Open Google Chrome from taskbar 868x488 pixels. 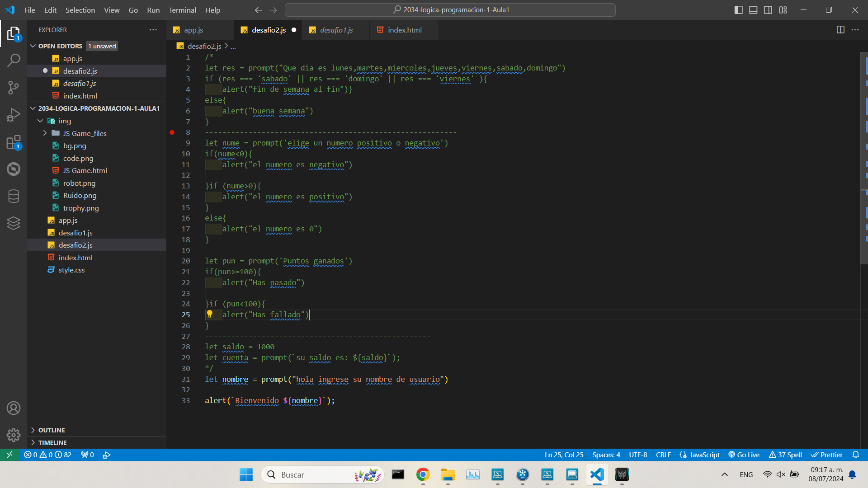pyautogui.click(x=423, y=474)
